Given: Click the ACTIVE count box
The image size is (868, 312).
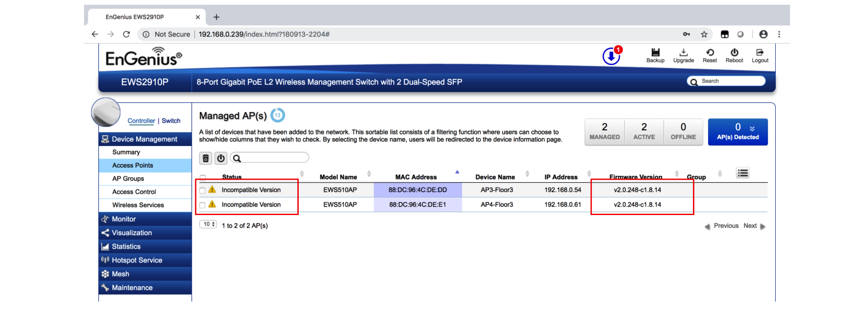Looking at the screenshot, I should 644,132.
